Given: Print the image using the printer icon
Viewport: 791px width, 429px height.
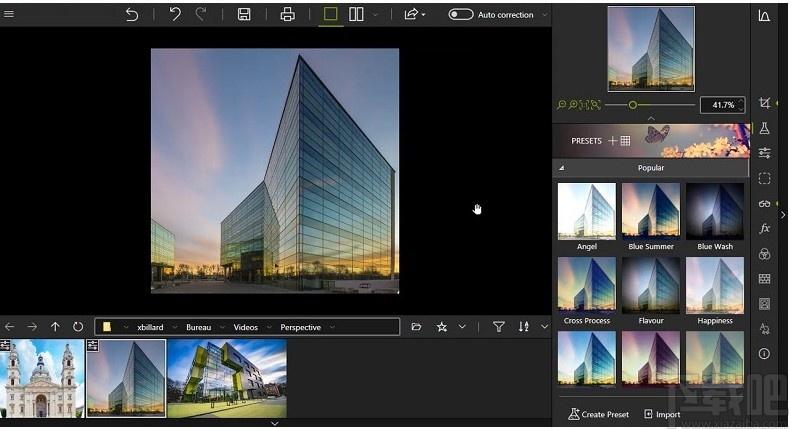Looking at the screenshot, I should (288, 15).
